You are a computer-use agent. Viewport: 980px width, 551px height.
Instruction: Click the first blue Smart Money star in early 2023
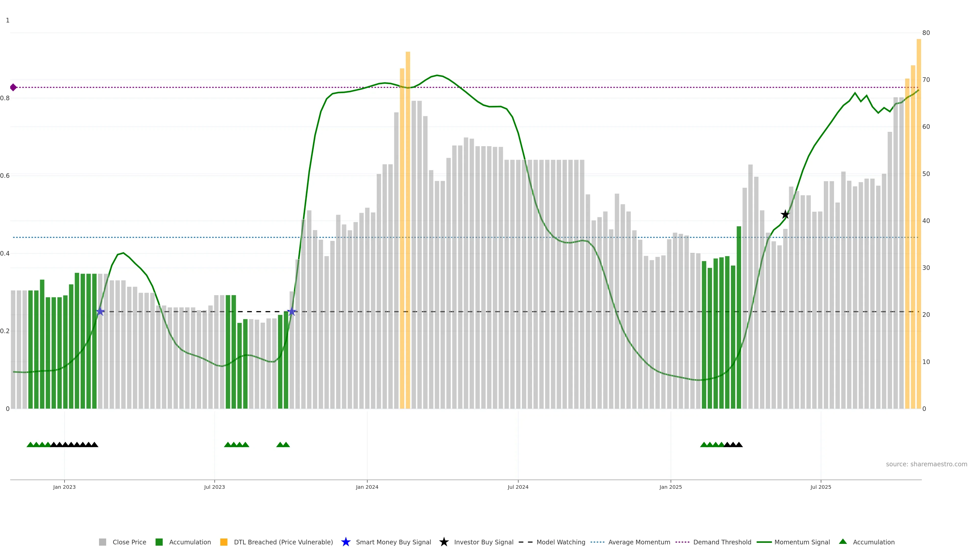pyautogui.click(x=100, y=312)
